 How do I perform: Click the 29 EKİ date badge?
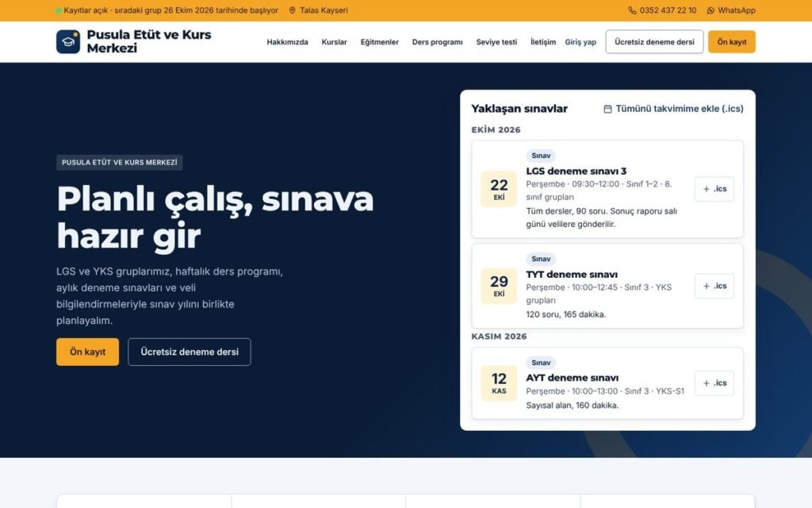click(x=499, y=286)
